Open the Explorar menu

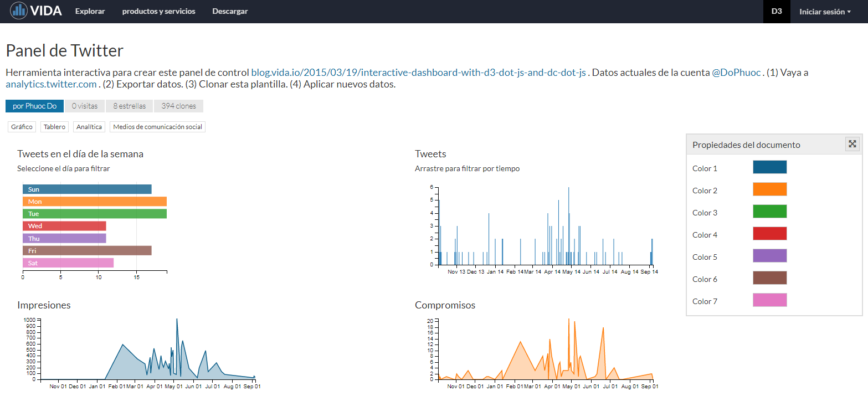tap(90, 12)
